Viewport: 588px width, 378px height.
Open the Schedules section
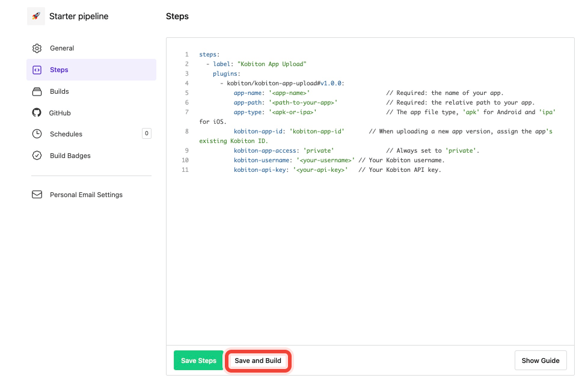[x=91, y=134]
